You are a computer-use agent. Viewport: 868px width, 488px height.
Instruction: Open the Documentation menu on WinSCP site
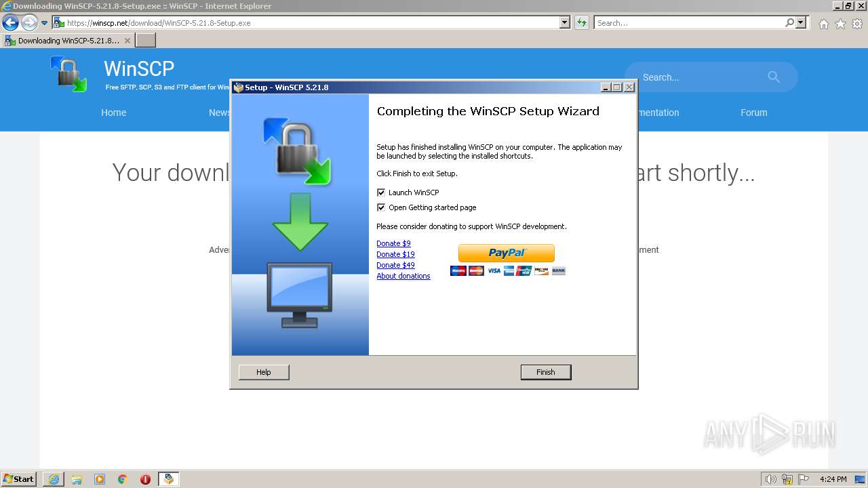(x=658, y=113)
